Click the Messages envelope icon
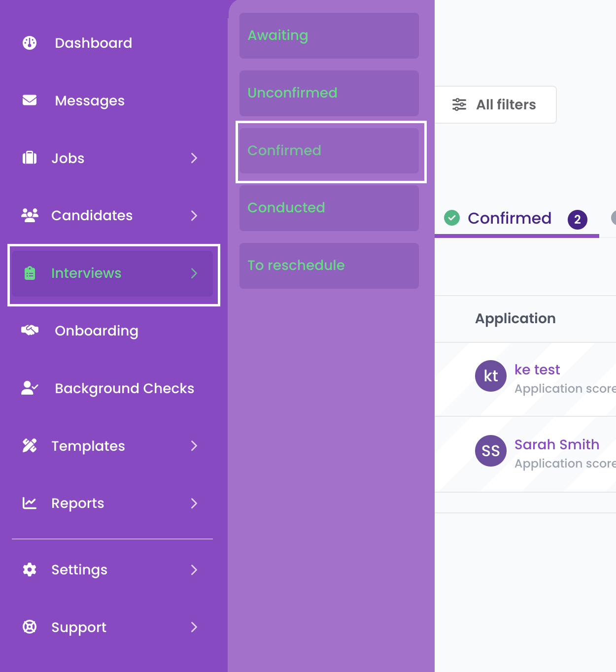Screen dimensions: 616x672 [x=30, y=100]
